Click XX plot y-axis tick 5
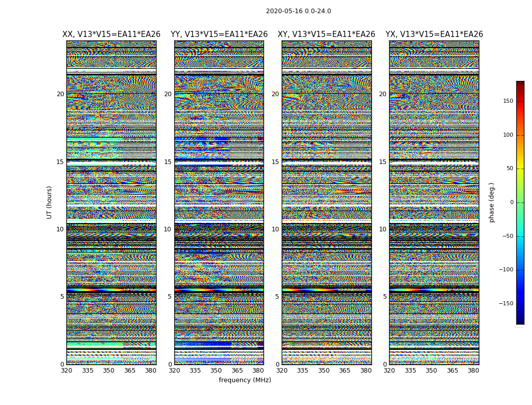 (x=62, y=297)
